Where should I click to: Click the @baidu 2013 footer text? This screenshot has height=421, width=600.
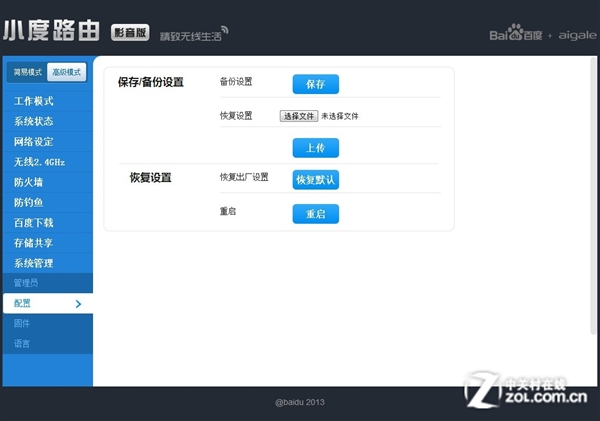click(x=300, y=402)
